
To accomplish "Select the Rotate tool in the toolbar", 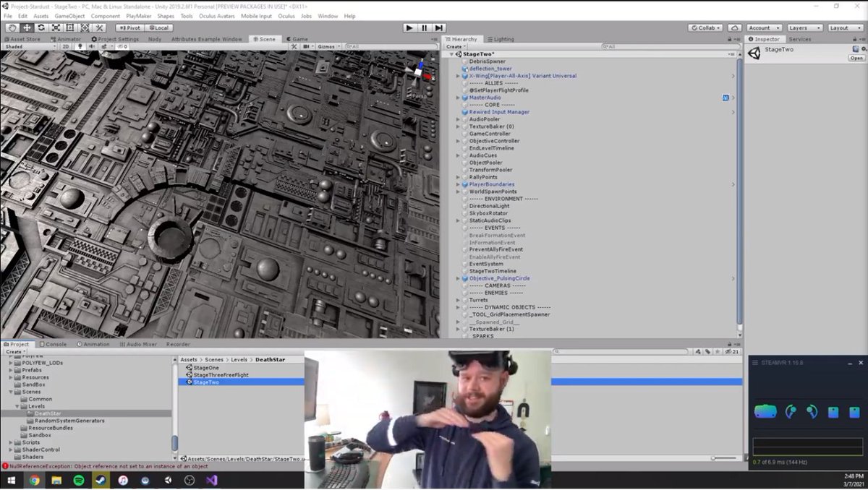I will [41, 27].
